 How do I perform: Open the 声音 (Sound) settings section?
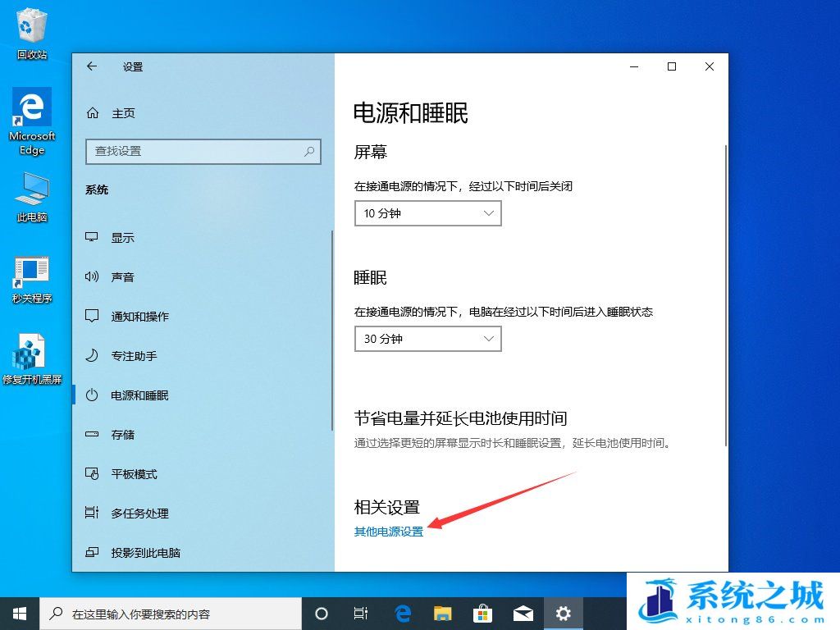123,276
